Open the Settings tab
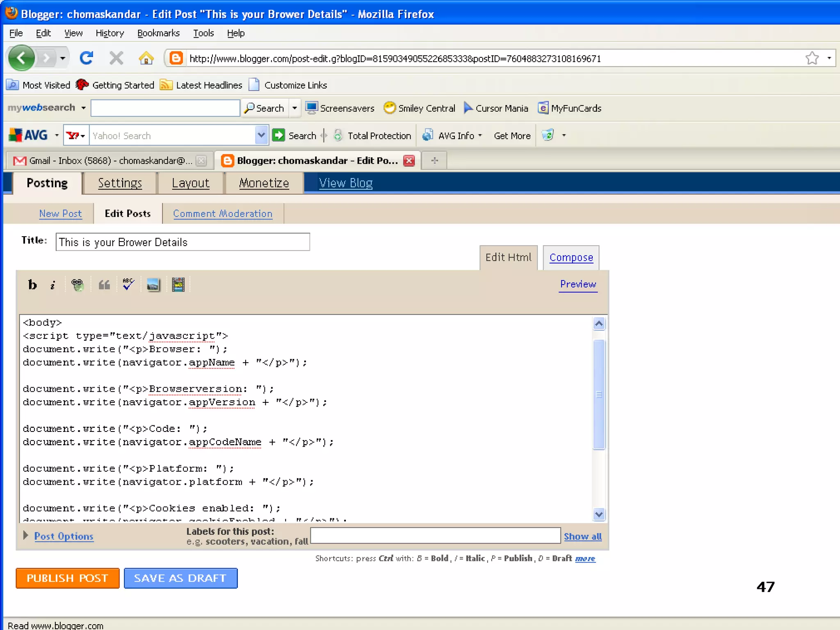 click(120, 183)
